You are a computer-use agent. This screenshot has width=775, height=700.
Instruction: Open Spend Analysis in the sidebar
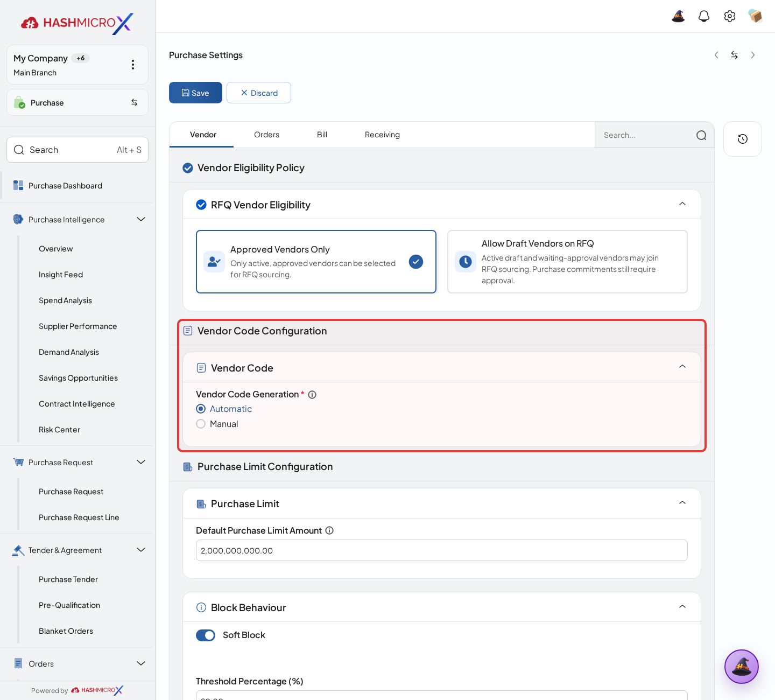coord(65,300)
